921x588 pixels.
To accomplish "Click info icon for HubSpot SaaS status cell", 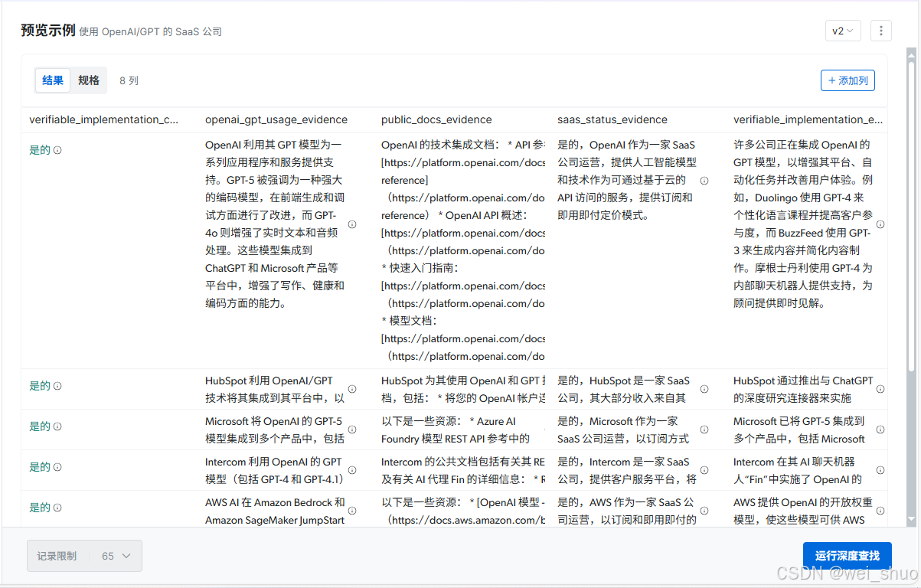I will pyautogui.click(x=704, y=389).
